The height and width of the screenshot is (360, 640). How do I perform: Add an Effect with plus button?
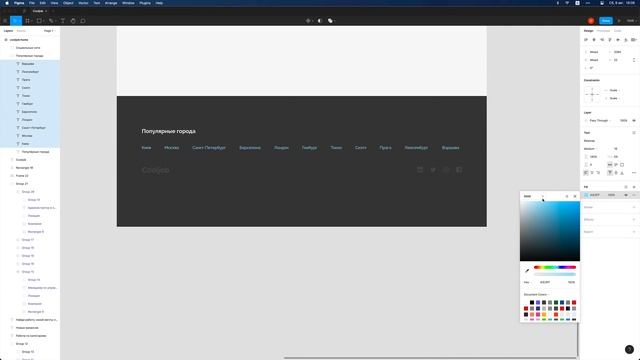(634, 220)
